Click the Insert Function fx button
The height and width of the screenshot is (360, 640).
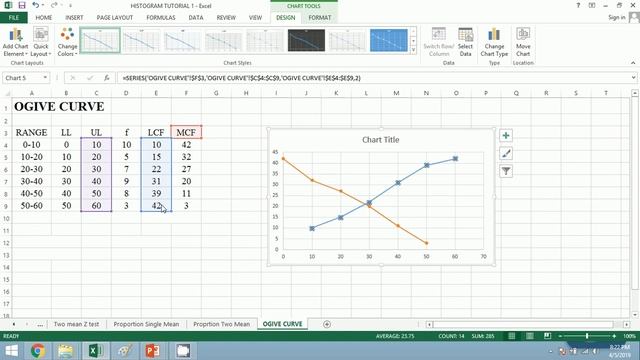[x=107, y=78]
